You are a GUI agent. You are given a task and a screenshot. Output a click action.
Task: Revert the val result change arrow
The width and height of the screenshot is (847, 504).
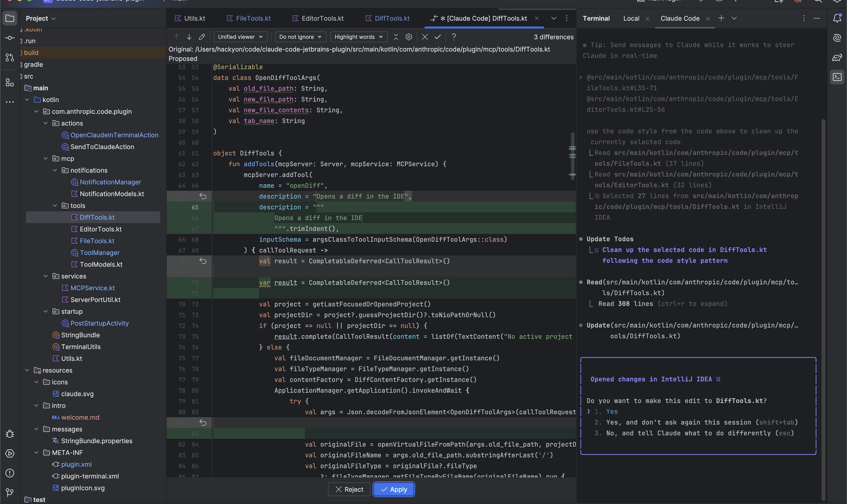point(203,261)
